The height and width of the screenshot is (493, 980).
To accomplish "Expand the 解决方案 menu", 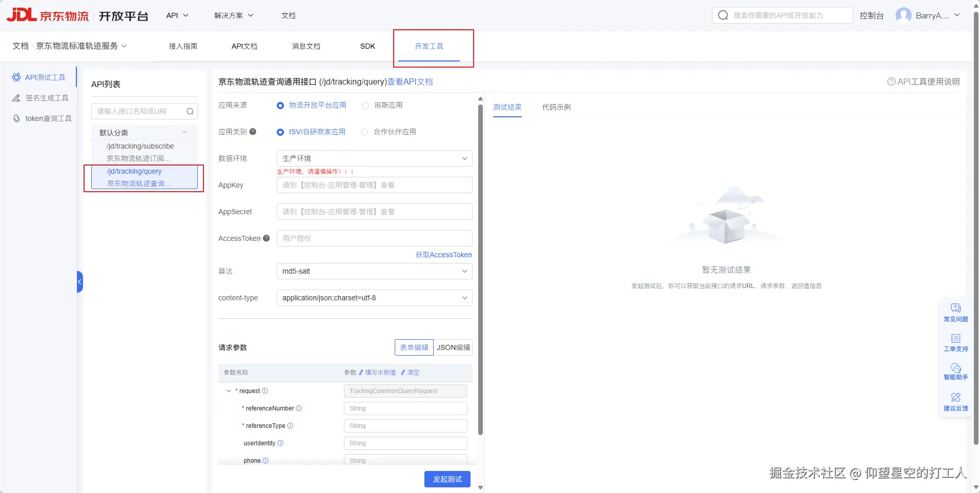I will (234, 15).
